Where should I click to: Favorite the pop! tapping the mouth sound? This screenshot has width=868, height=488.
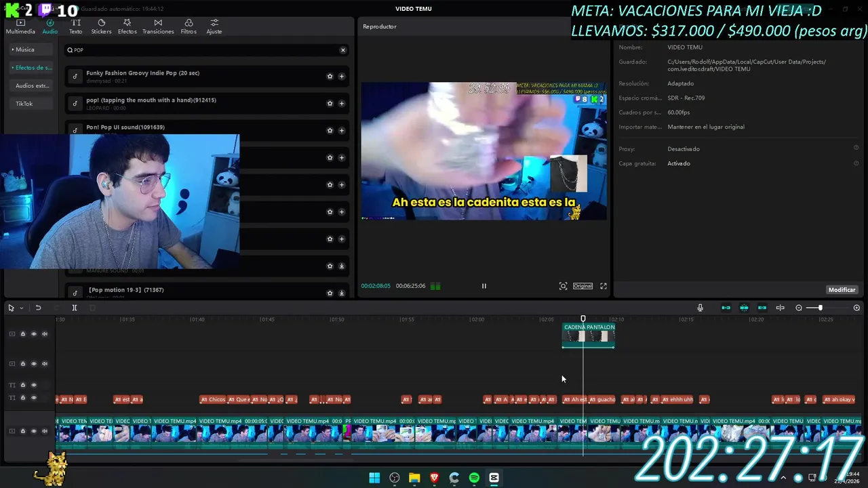click(x=330, y=104)
